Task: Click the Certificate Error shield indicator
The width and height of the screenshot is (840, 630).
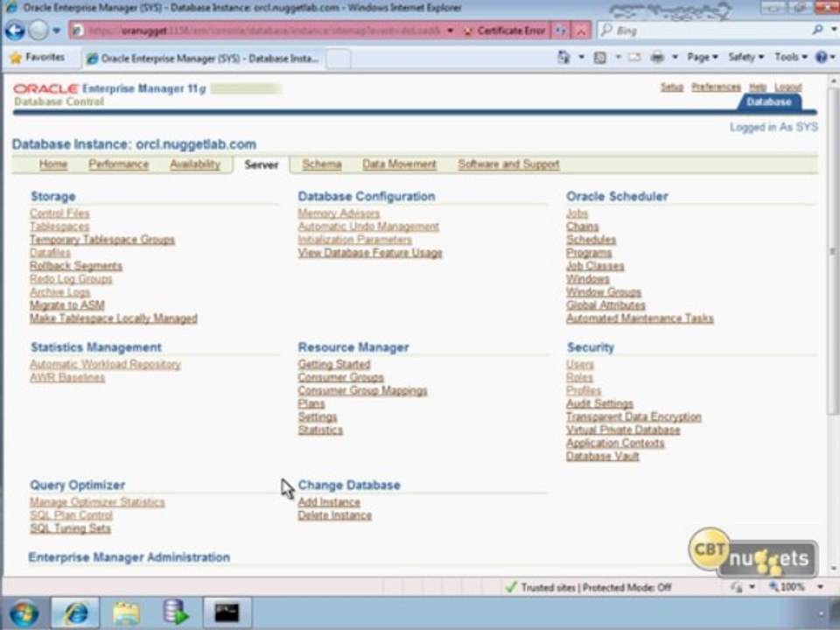Action: click(x=504, y=31)
